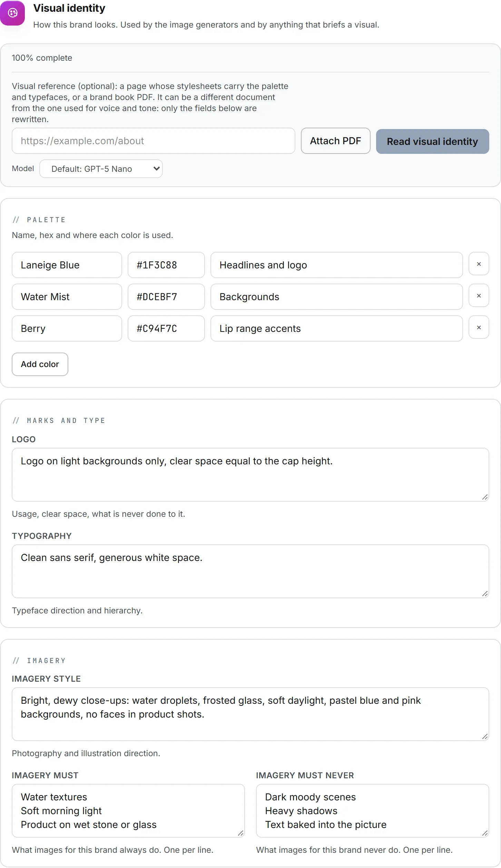Viewport: 501px width, 868px height.
Task: Focus the visual reference URL field
Action: 154,141
